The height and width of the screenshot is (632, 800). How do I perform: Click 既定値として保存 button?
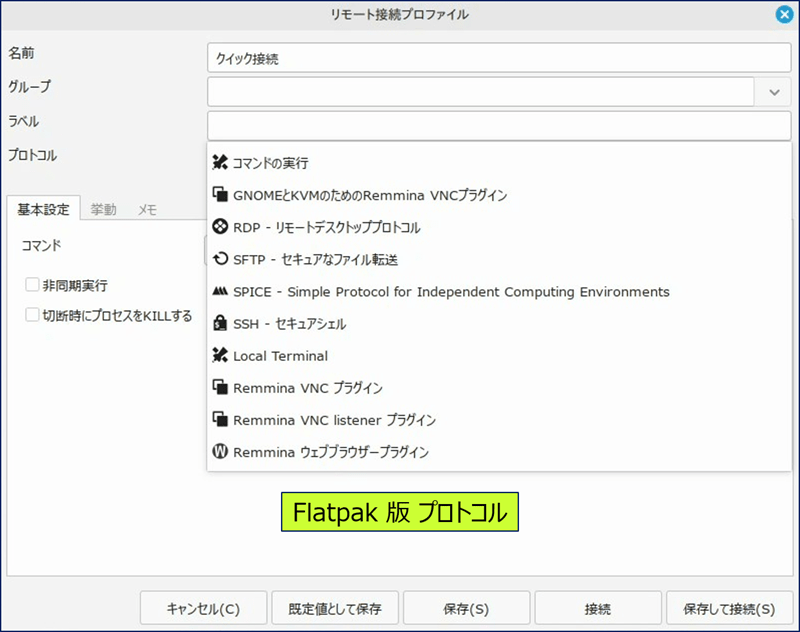pos(335,608)
